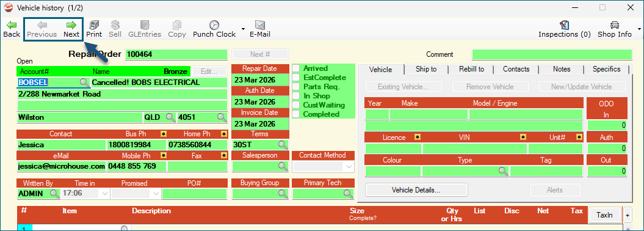Click the Unit# yellow marker icon
The width and height of the screenshot is (644, 231).
click(x=579, y=137)
